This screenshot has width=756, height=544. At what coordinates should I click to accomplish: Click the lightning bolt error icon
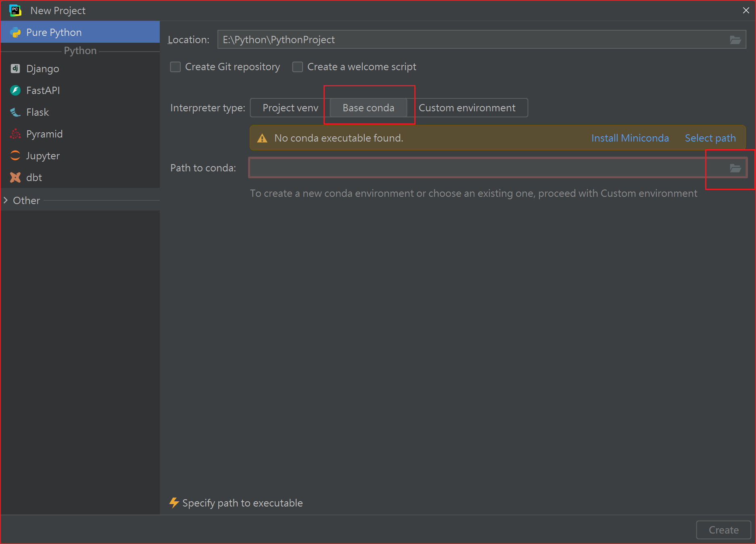coord(174,503)
